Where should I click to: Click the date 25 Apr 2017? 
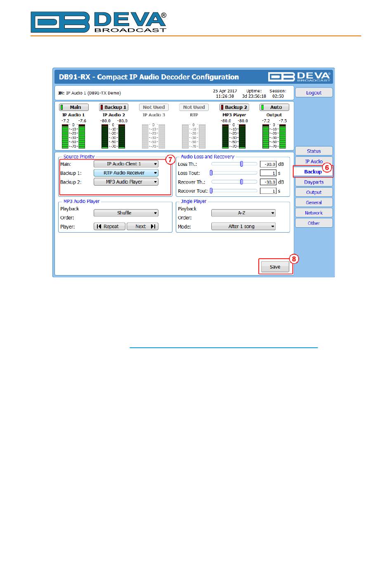pos(225,91)
